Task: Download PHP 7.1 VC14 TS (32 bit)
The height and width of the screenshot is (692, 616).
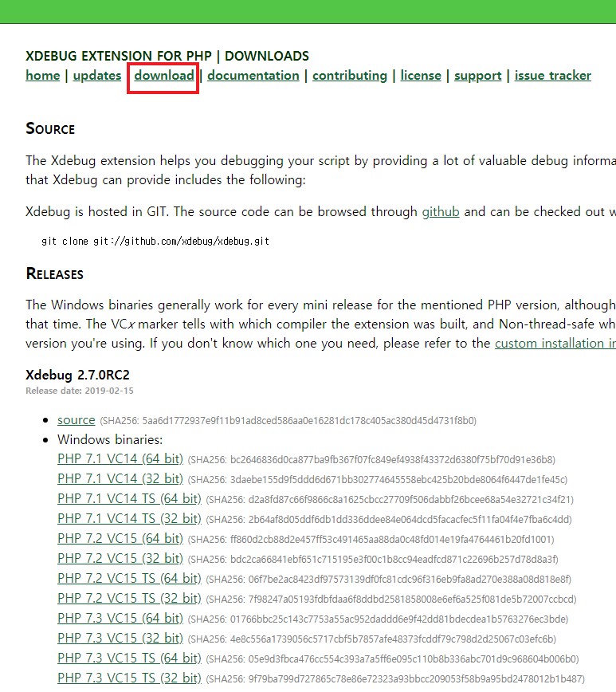Action: click(129, 518)
